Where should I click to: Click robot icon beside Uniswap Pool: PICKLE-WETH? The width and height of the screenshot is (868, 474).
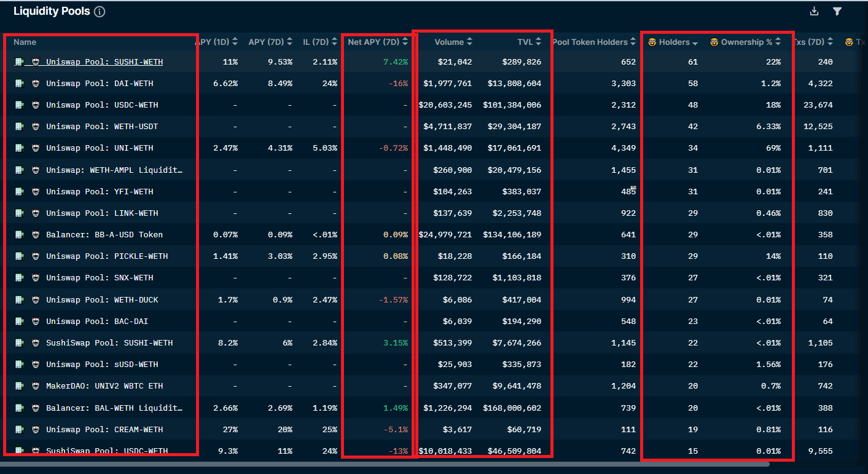pyautogui.click(x=35, y=256)
